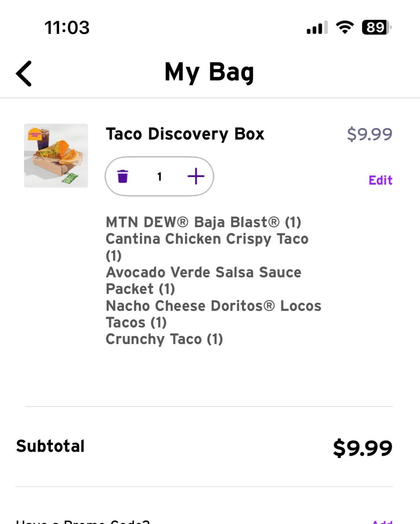Tap the Taco Discovery Box title

[x=185, y=134]
